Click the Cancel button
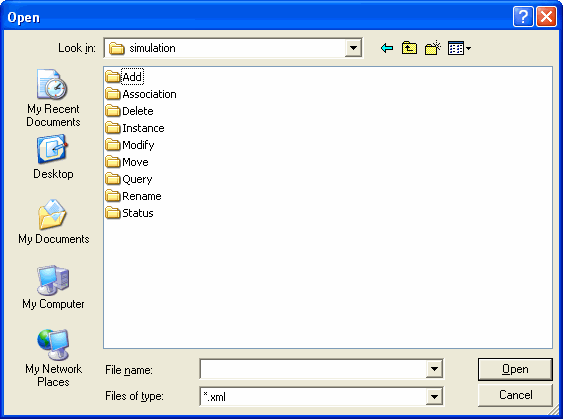The height and width of the screenshot is (419, 563). [x=515, y=395]
